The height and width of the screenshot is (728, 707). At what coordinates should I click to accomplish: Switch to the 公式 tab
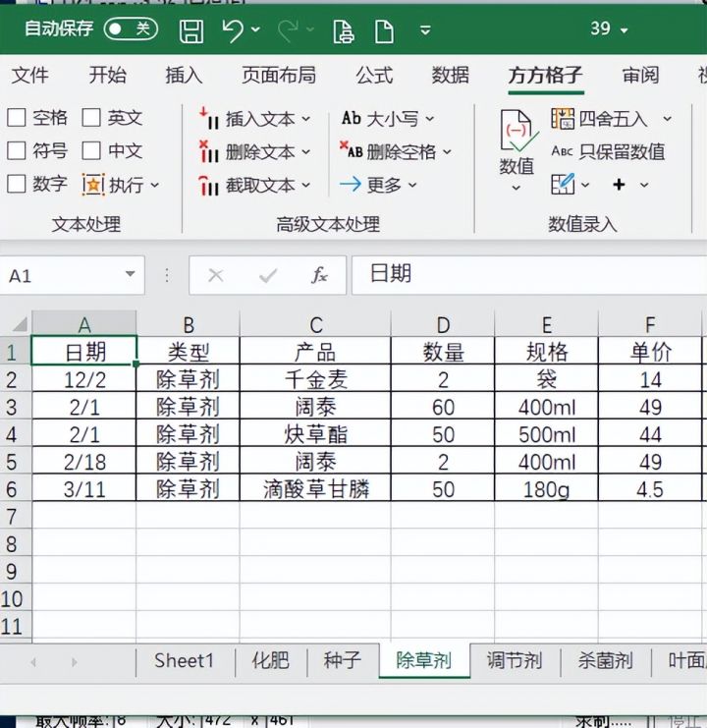[374, 75]
